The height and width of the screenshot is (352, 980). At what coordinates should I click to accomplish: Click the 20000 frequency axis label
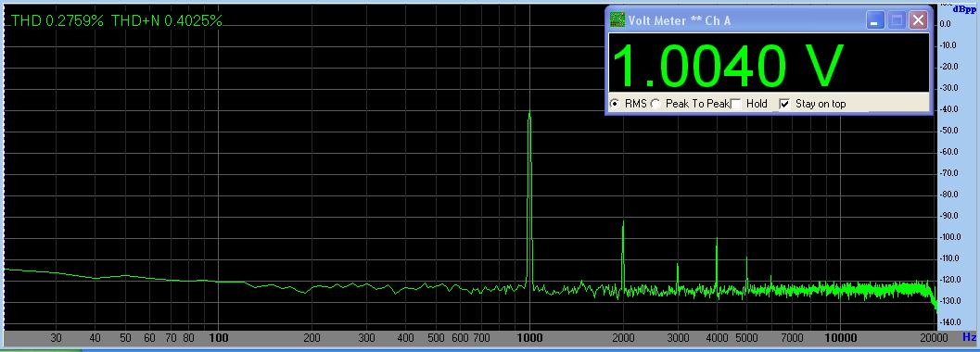pyautogui.click(x=934, y=338)
